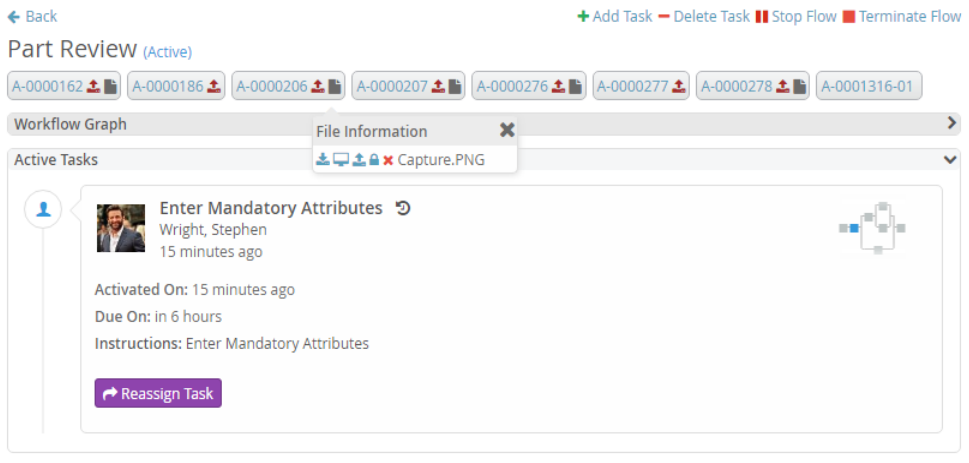Click the lock icon for Capture.PNG

(374, 160)
